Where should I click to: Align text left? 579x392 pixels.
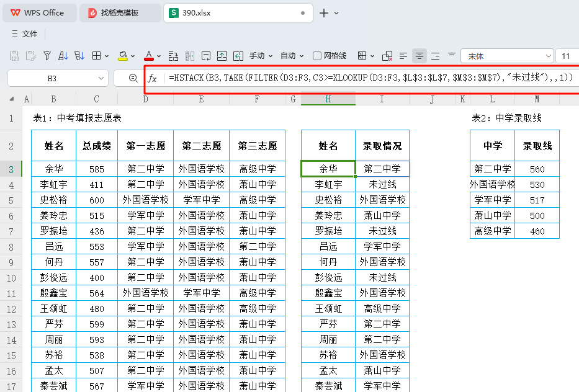pos(403,56)
